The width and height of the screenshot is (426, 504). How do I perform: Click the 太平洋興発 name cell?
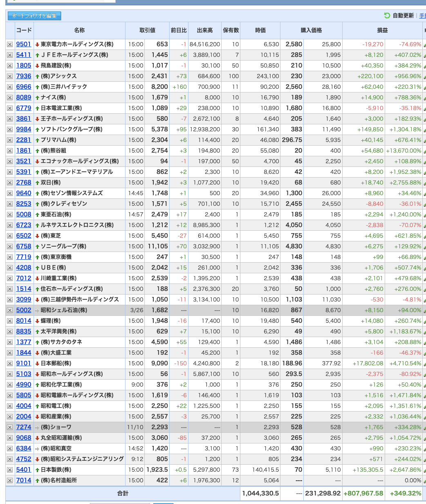[x=79, y=331]
